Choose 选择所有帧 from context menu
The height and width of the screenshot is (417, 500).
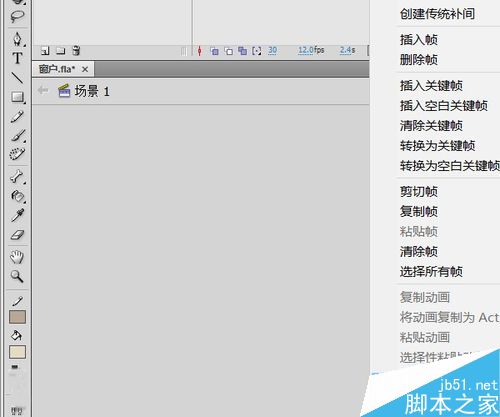click(x=431, y=271)
